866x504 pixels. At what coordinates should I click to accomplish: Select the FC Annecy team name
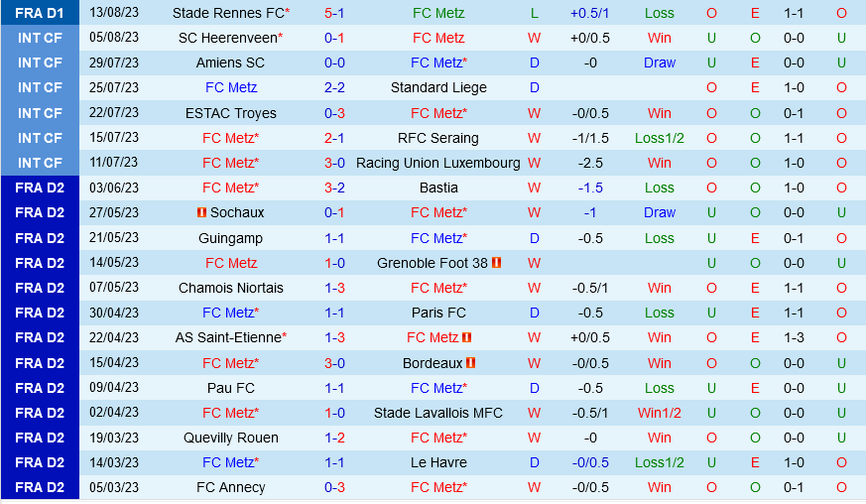click(231, 487)
